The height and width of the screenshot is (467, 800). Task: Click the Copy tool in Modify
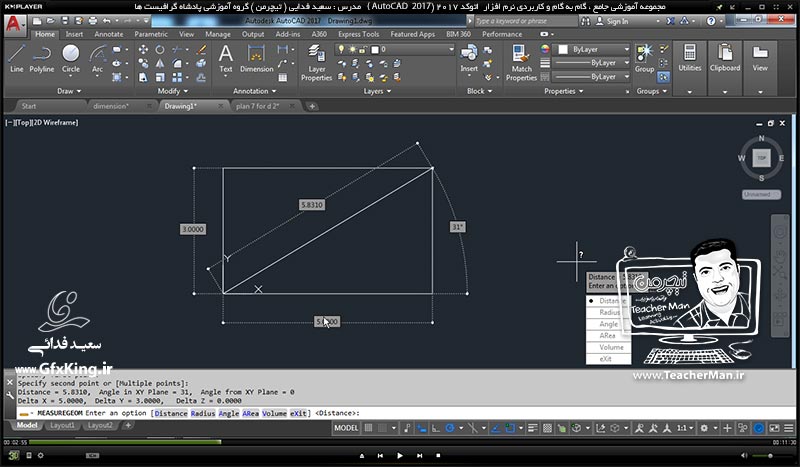click(143, 63)
